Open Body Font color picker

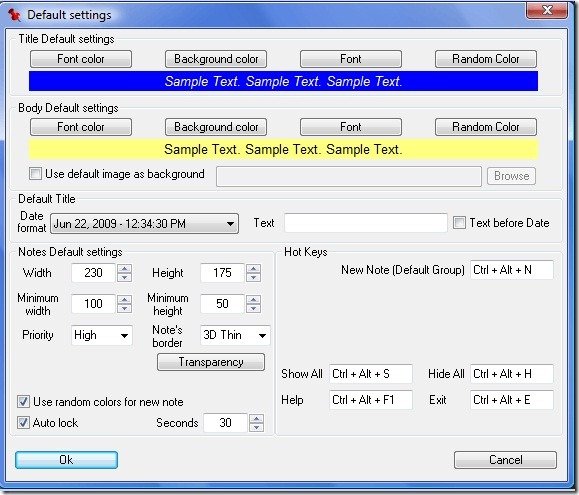[x=81, y=127]
